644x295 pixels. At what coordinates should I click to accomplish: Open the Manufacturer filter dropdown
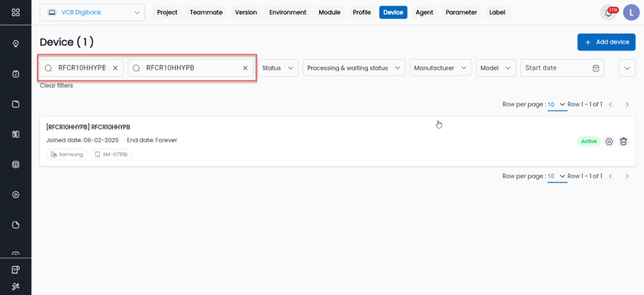pos(442,68)
